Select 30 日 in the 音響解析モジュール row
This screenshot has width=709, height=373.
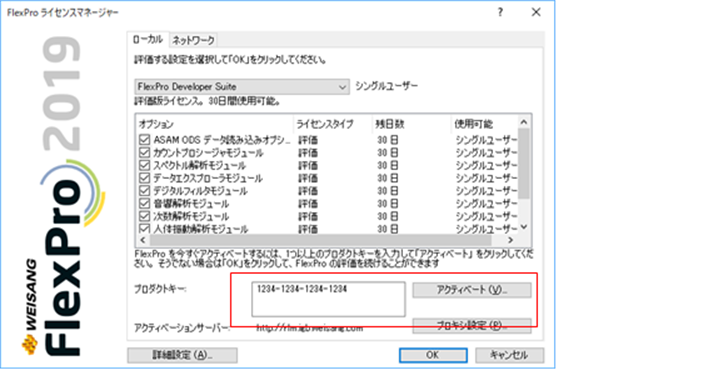pyautogui.click(x=388, y=203)
